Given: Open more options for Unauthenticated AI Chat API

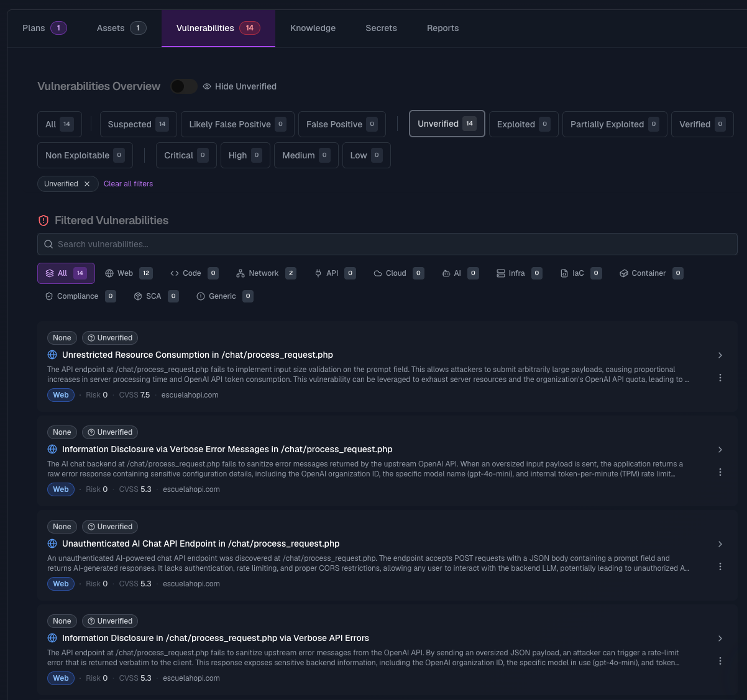Looking at the screenshot, I should coord(720,566).
